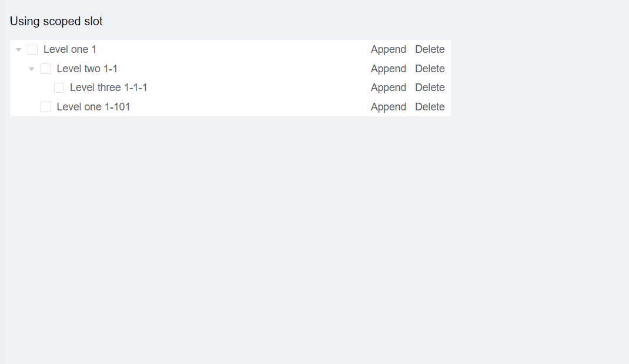Click the Using scoped slot heading
Screen dimensions: 629x364
coord(56,22)
